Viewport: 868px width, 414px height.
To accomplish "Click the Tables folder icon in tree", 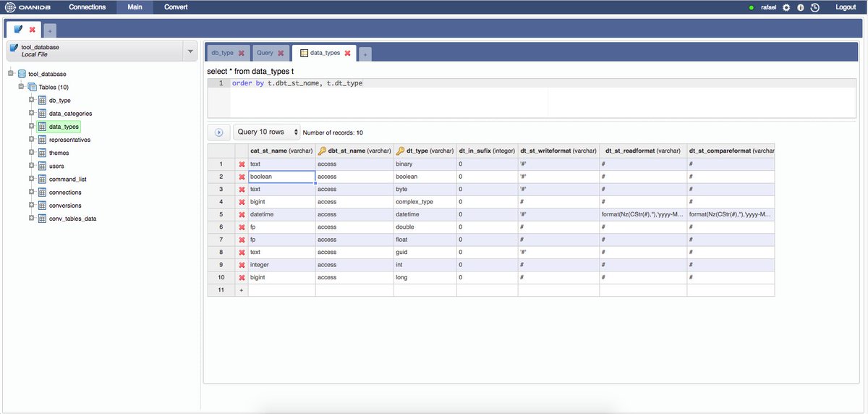I will pos(32,87).
